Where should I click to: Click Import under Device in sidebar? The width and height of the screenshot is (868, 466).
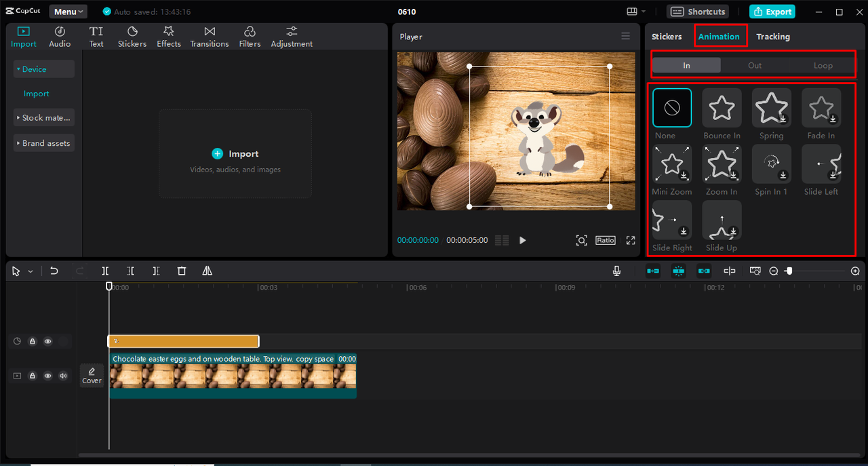[37, 94]
